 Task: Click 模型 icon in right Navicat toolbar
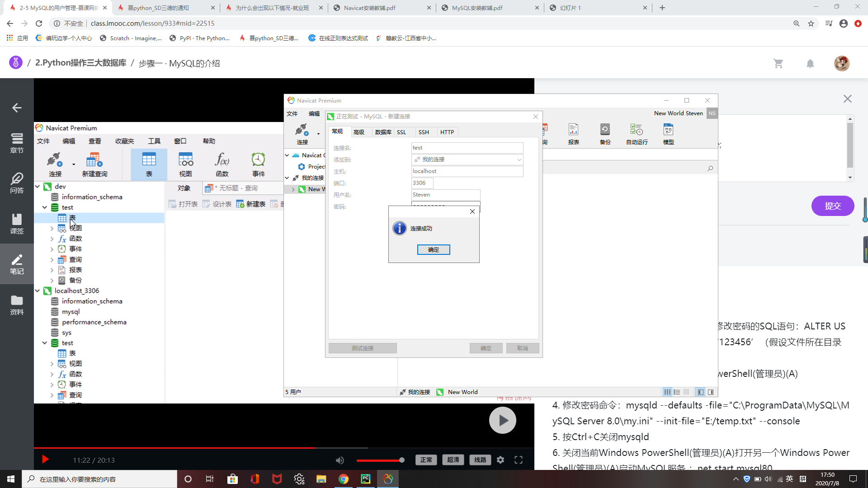tap(668, 134)
